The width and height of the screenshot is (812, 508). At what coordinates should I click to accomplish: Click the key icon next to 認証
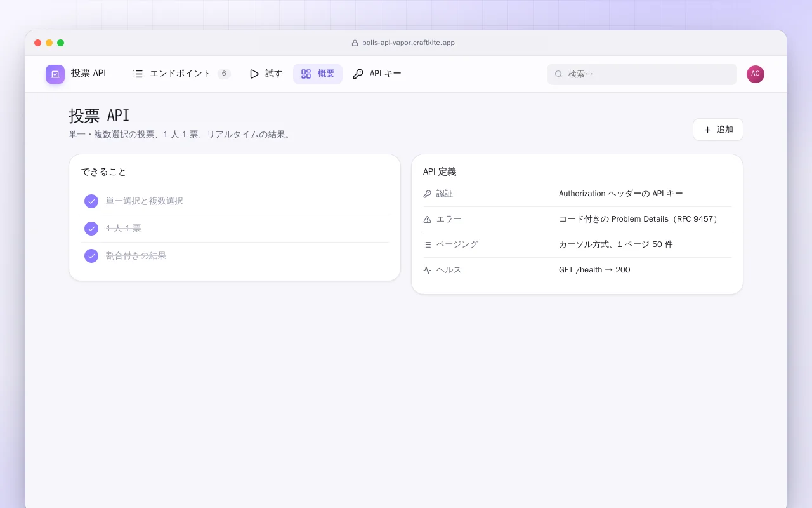[x=427, y=194]
